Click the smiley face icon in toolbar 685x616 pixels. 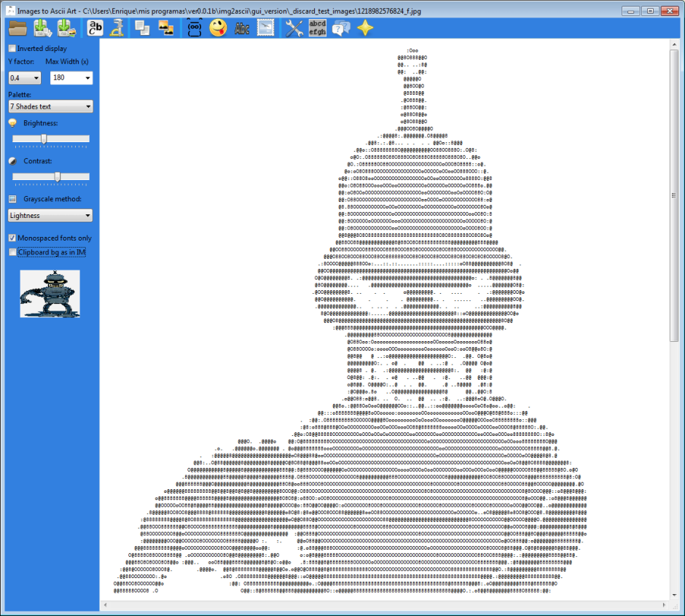[219, 28]
